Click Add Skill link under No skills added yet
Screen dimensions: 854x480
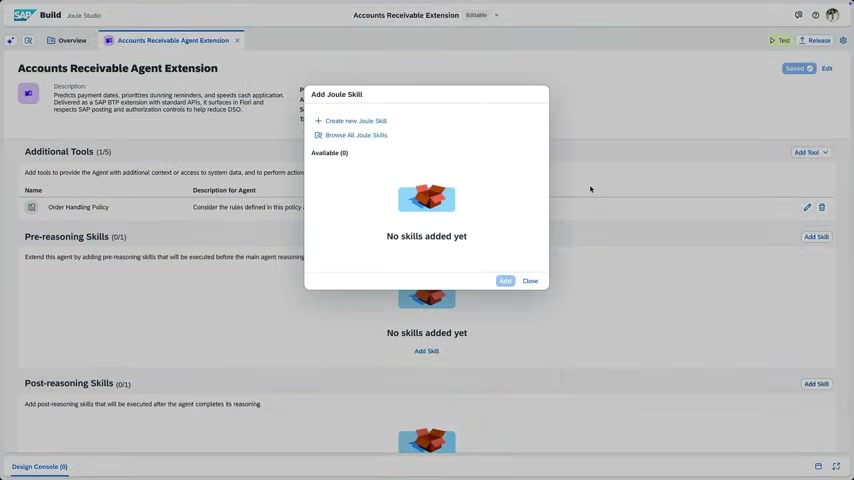(x=426, y=351)
